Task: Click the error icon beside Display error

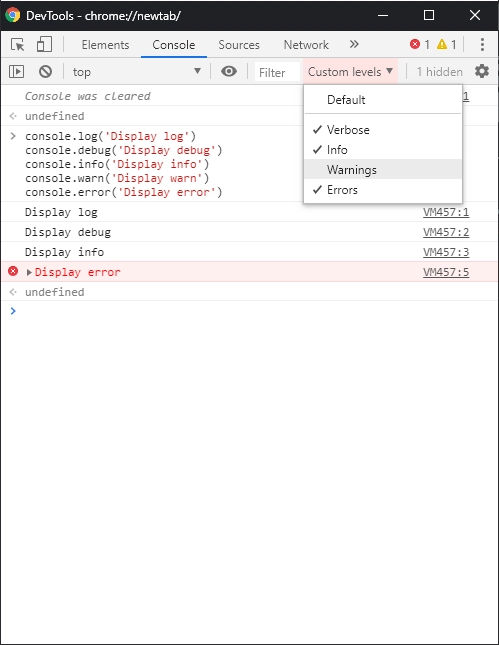Action: click(x=13, y=271)
